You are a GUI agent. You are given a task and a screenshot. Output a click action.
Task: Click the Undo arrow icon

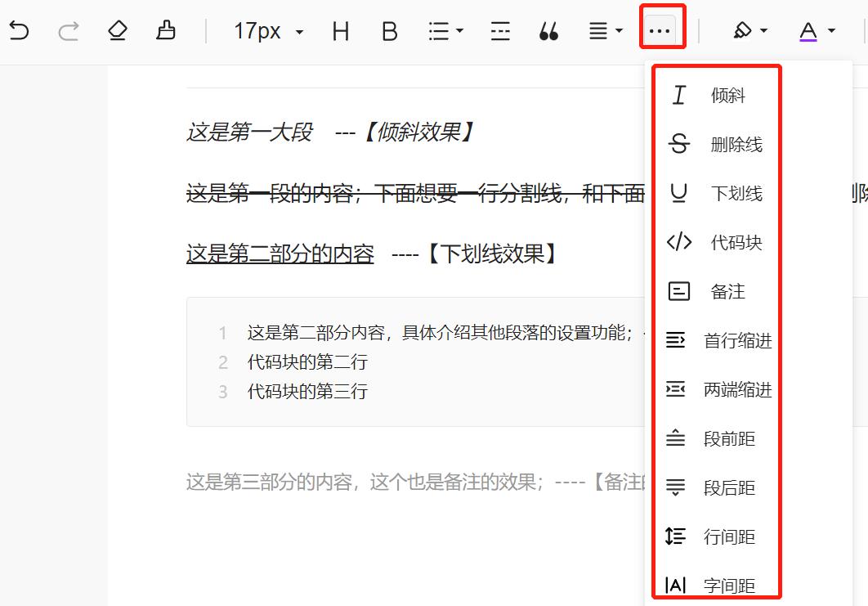pyautogui.click(x=20, y=30)
